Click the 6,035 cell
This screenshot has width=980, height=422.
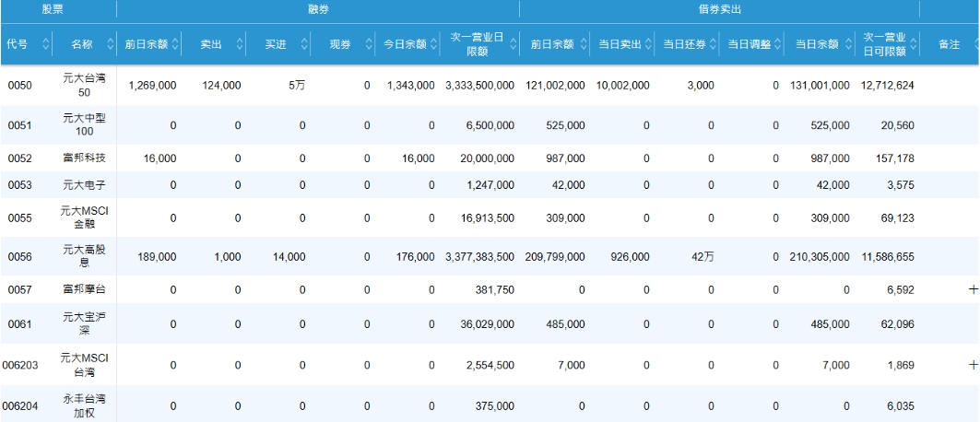click(901, 405)
